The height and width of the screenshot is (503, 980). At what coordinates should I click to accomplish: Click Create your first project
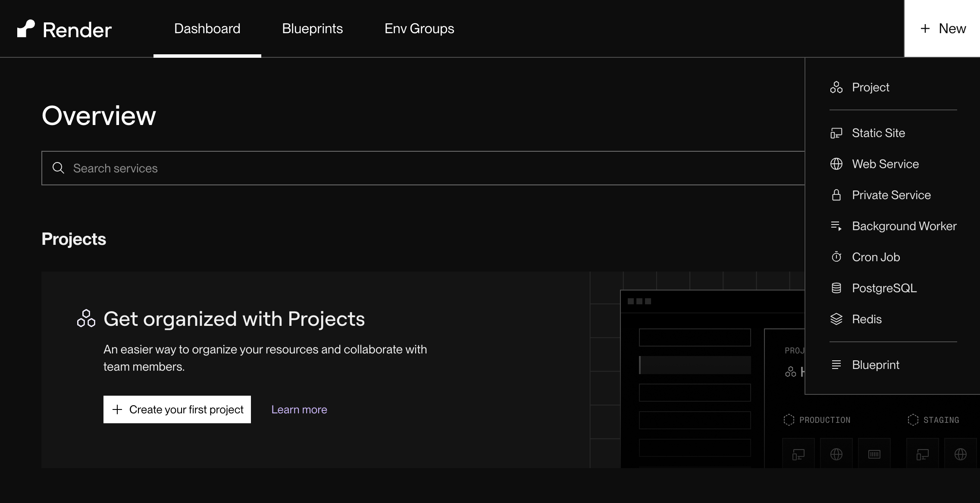(x=177, y=409)
